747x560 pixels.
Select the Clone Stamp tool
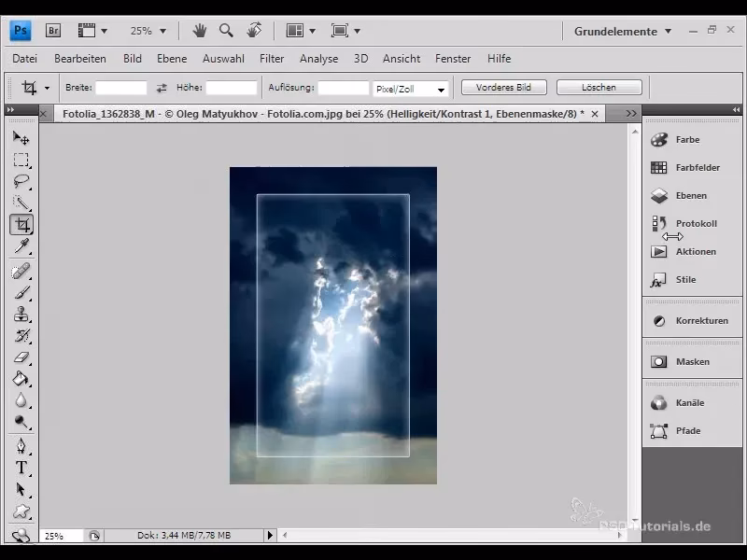click(21, 315)
